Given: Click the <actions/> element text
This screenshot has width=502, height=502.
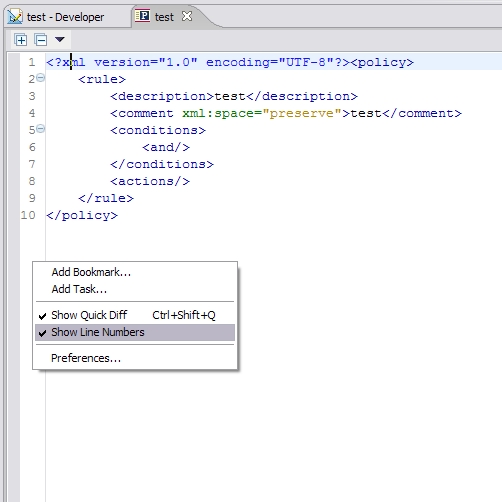Looking at the screenshot, I should pyautogui.click(x=150, y=182).
